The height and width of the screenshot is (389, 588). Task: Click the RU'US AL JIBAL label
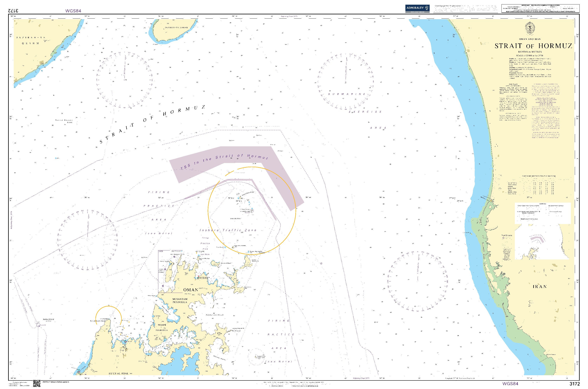click(x=119, y=373)
